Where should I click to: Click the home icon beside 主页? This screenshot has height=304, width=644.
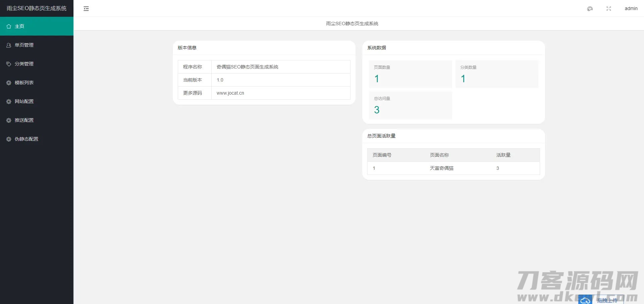[9, 26]
